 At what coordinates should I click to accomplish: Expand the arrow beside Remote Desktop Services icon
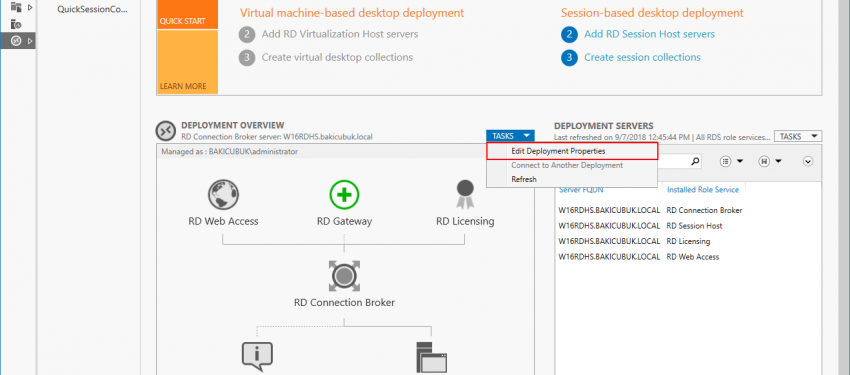pos(30,41)
